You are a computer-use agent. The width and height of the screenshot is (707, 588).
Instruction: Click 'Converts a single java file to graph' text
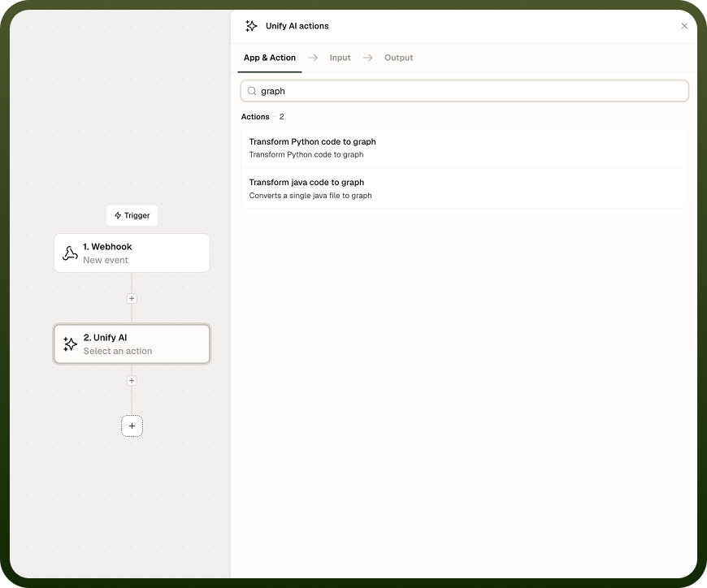[x=310, y=196]
